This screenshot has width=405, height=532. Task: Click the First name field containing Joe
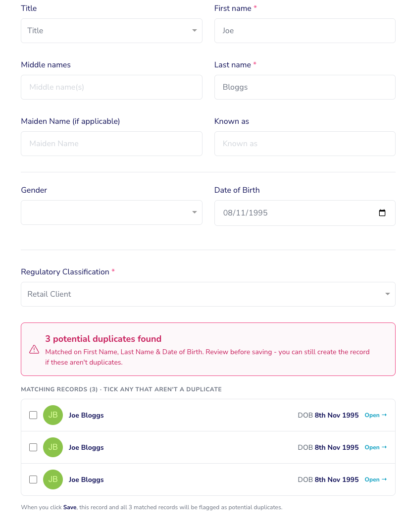click(305, 31)
